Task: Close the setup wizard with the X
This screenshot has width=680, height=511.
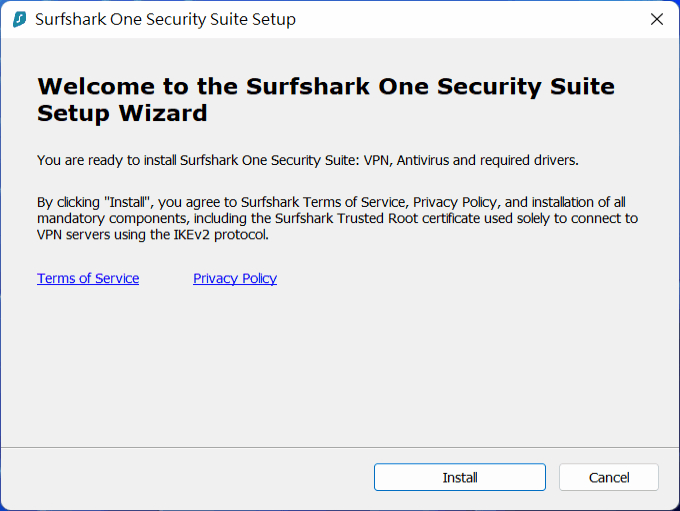Action: (657, 19)
